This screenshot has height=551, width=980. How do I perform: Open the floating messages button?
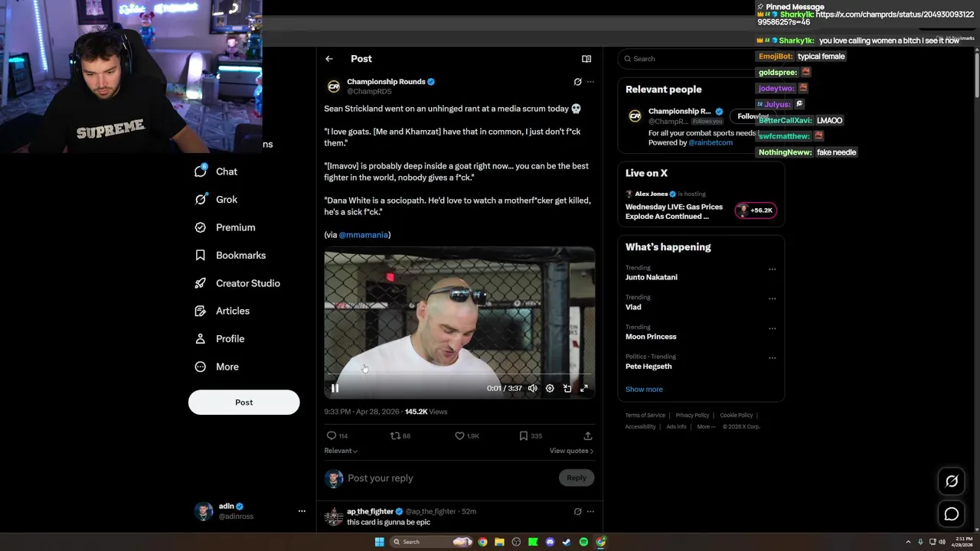[x=952, y=514]
